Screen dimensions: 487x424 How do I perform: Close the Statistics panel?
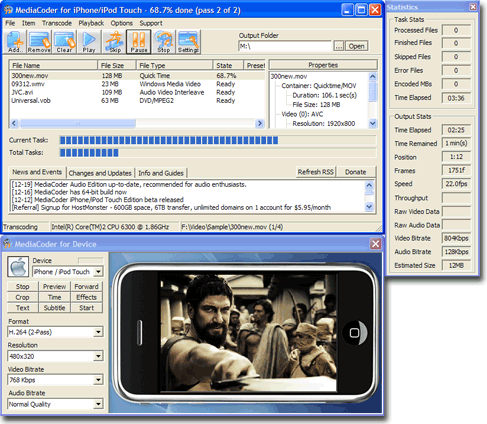click(x=473, y=7)
